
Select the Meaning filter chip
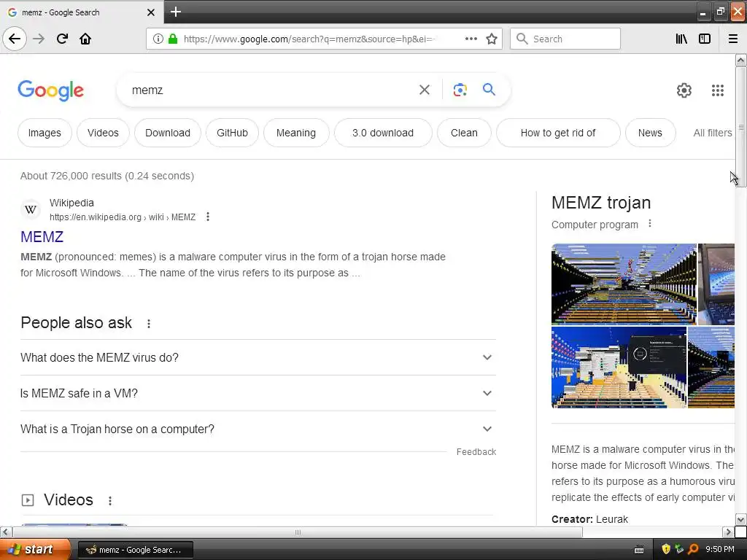pyautogui.click(x=296, y=133)
